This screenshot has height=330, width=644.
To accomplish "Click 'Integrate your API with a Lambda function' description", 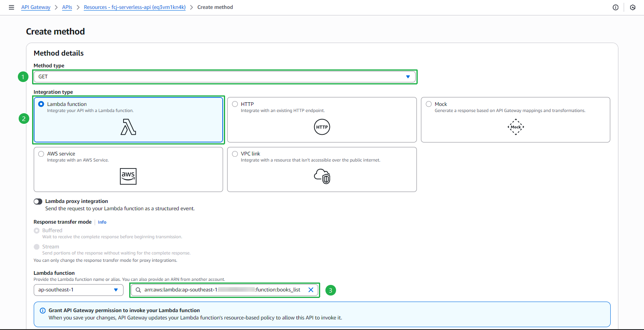I will click(x=90, y=111).
